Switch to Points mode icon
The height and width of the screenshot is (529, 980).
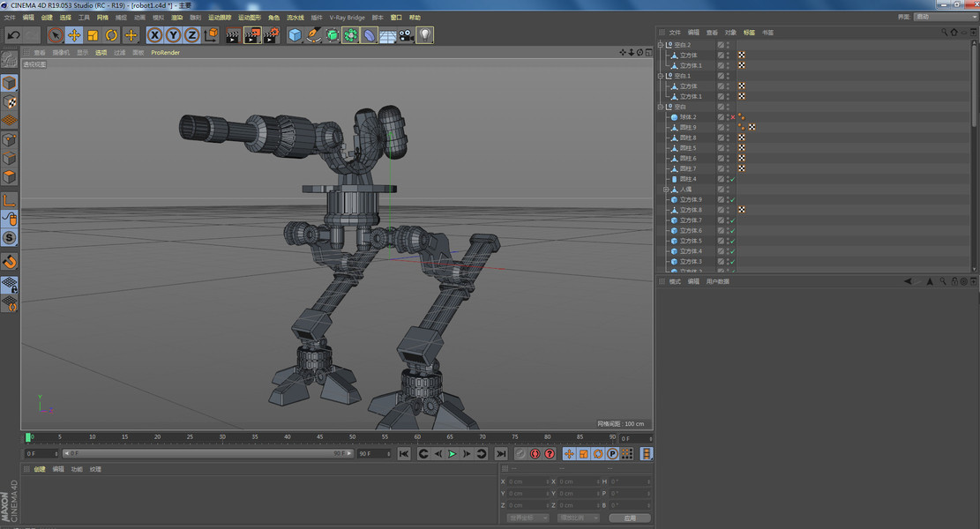9,139
